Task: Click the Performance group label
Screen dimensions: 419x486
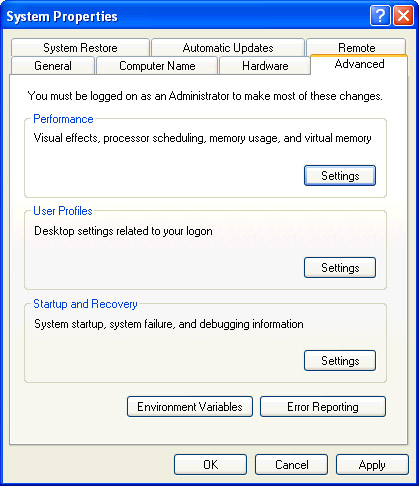Action: pos(63,119)
